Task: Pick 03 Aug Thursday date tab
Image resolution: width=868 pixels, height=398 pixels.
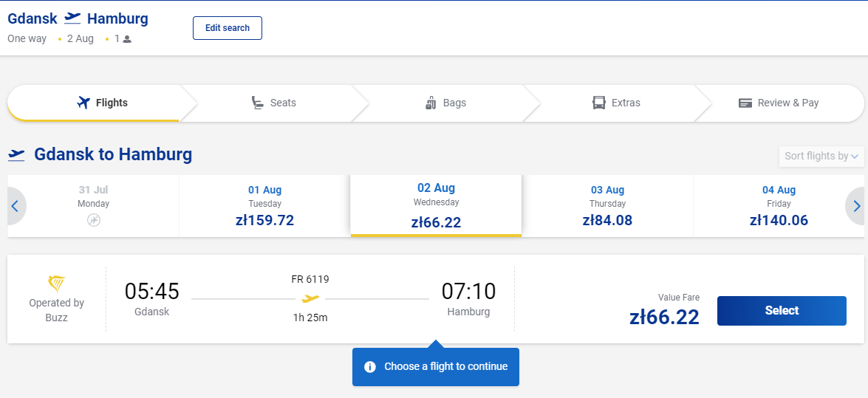Action: [x=607, y=206]
